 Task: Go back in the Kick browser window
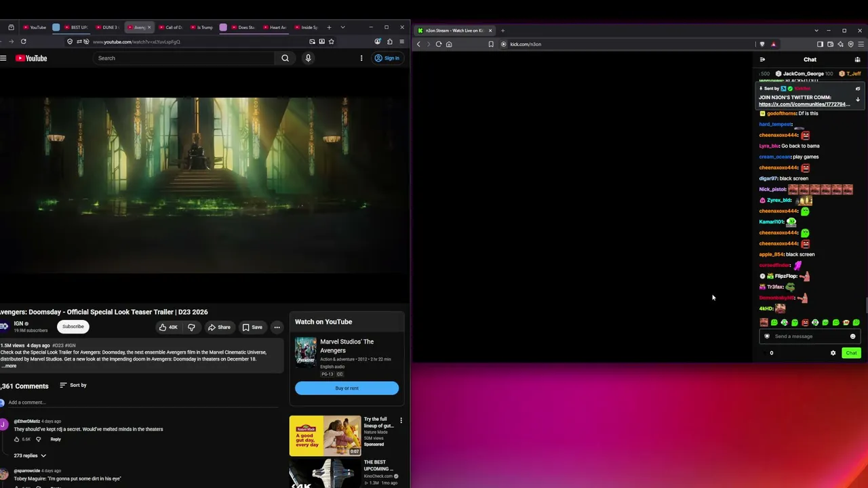[418, 44]
